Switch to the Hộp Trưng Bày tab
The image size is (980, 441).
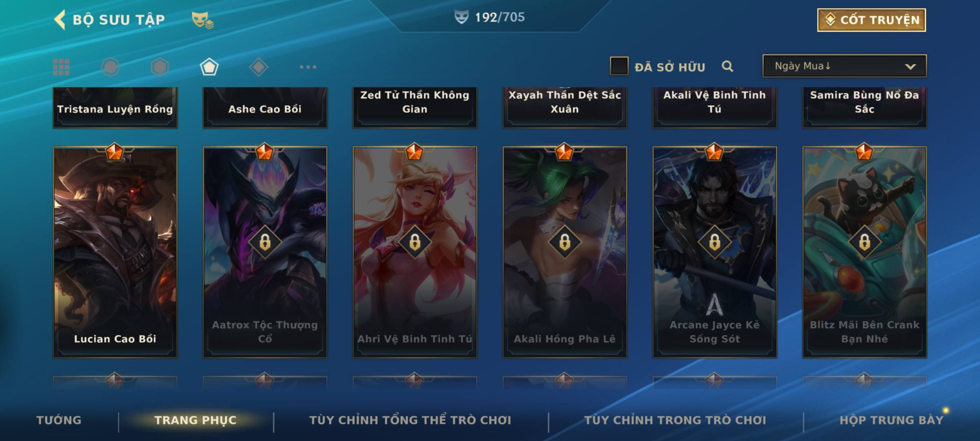coord(891,420)
